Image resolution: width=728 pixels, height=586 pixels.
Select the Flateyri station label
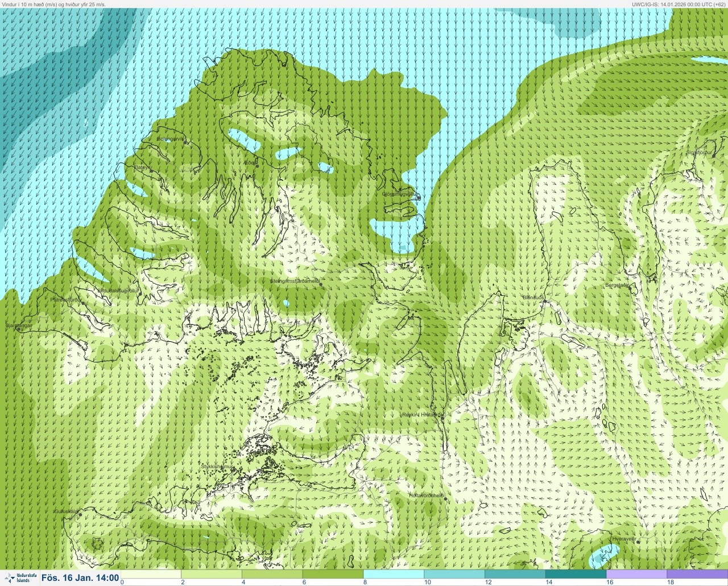[x=142, y=167]
